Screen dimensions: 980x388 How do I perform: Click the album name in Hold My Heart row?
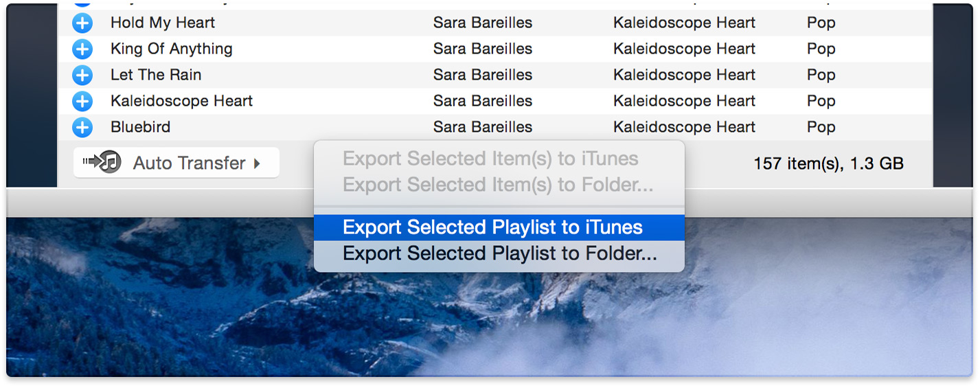tap(683, 23)
